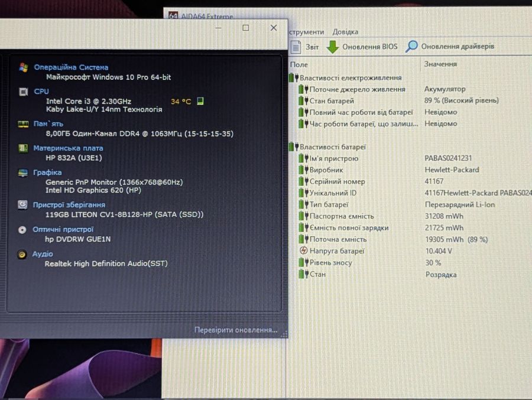Image resolution: width=532 pixels, height=400 pixels.
Task: Select the serial number value 41167
Action: tap(434, 181)
